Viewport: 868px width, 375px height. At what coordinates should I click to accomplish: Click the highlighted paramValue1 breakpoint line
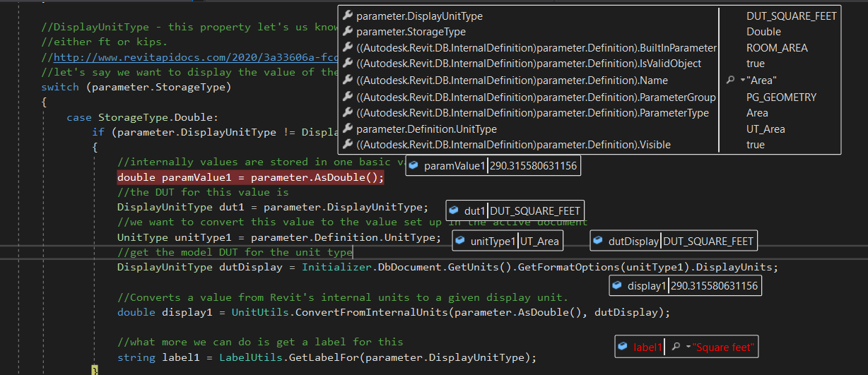click(250, 177)
